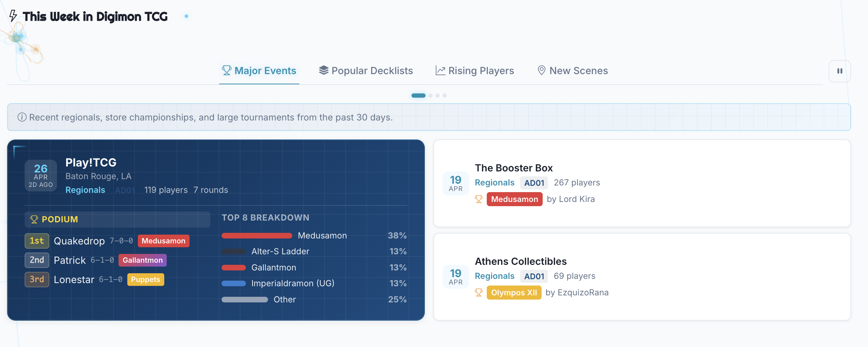
Task: Click the trophy icon in Athens Collectibles card
Action: coord(479,293)
